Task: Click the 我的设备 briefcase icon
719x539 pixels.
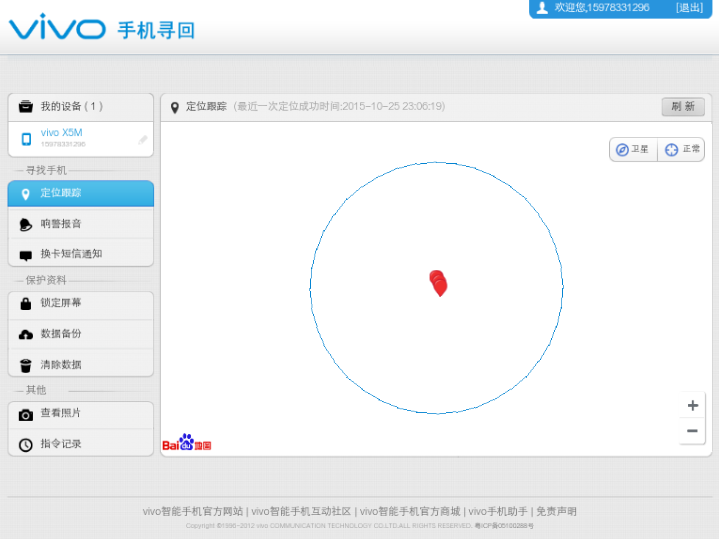Action: click(26, 106)
